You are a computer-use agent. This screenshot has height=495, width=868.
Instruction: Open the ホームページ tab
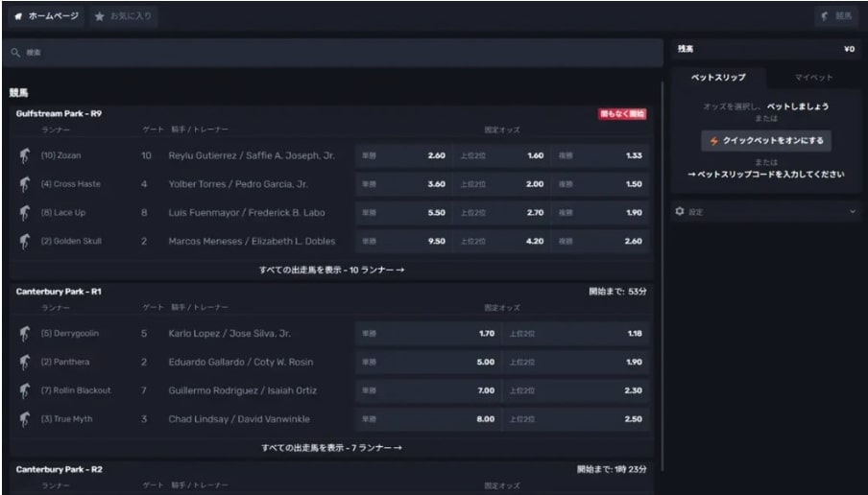click(x=46, y=16)
